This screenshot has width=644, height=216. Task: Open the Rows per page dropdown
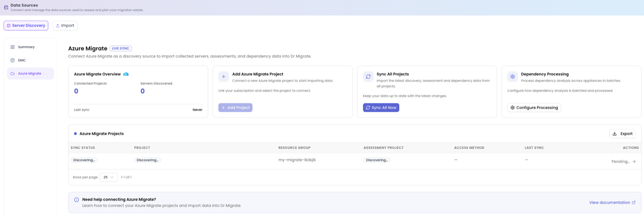click(109, 177)
